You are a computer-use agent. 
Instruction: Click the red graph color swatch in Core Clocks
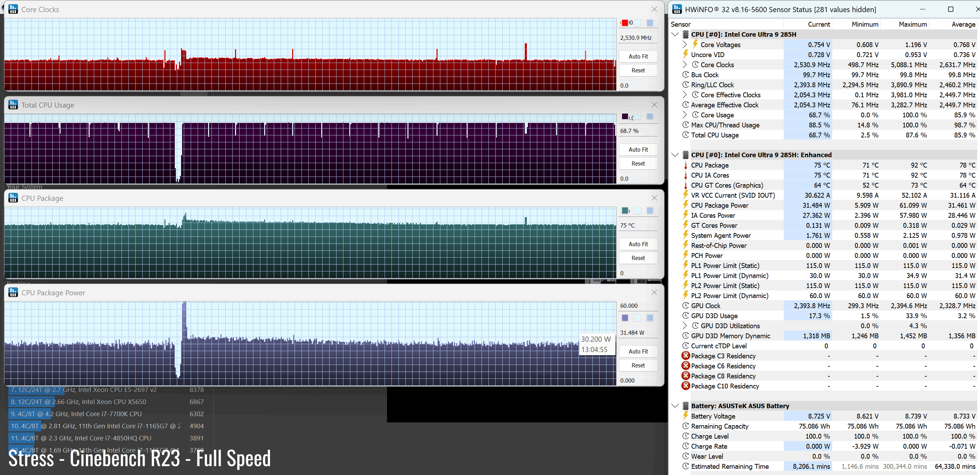625,23
